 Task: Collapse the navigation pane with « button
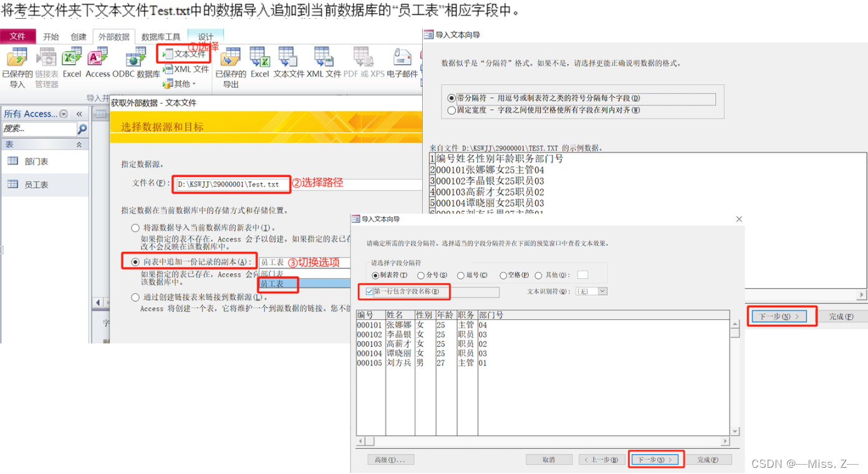[x=79, y=114]
